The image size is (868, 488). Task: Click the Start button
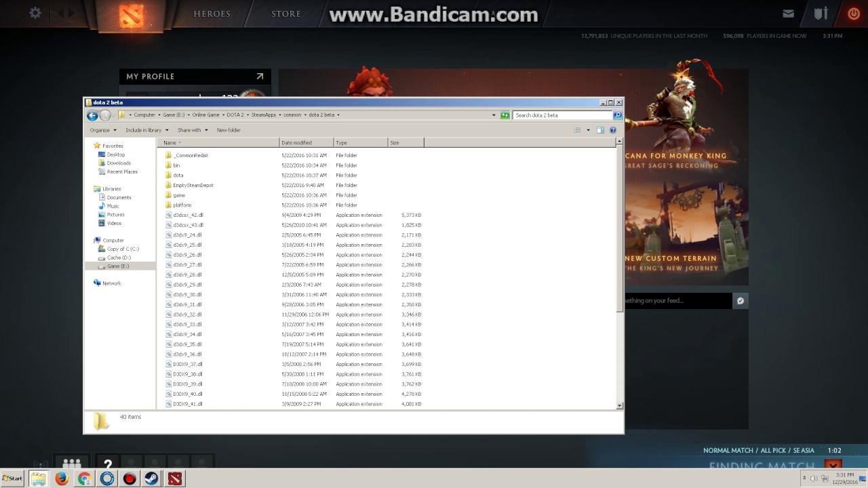point(13,479)
